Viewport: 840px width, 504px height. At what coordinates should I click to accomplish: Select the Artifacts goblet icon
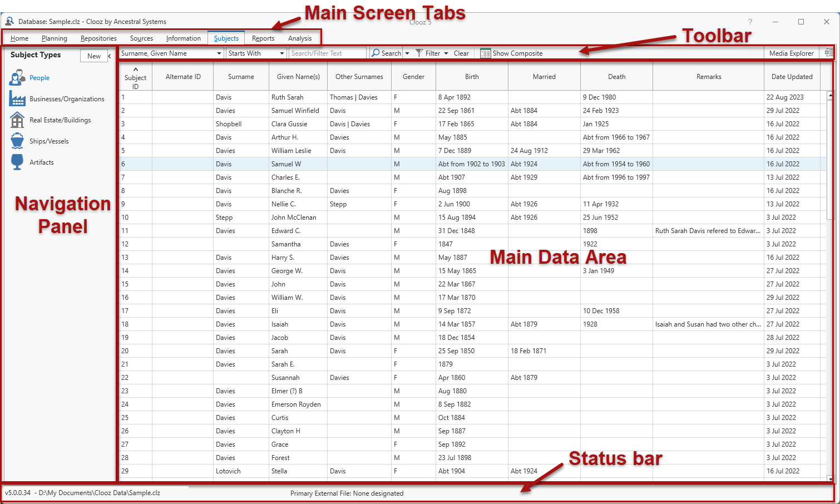pyautogui.click(x=17, y=162)
